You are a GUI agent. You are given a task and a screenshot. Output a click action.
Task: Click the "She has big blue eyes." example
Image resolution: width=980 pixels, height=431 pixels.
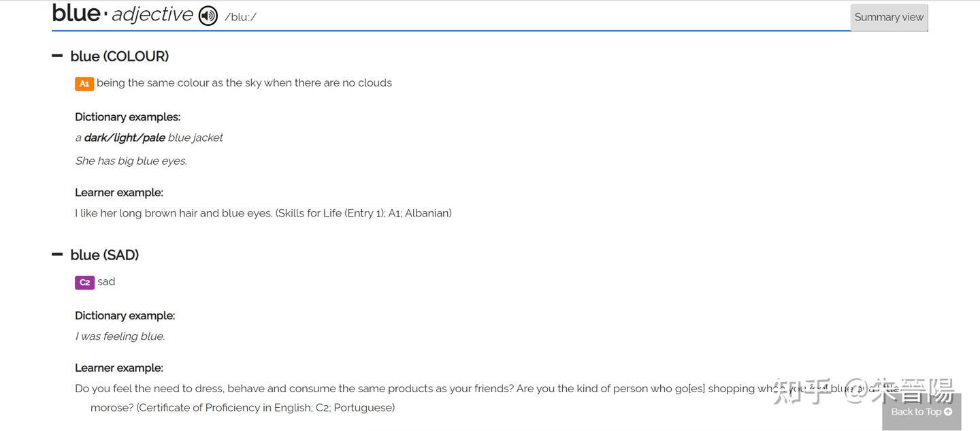coord(131,161)
